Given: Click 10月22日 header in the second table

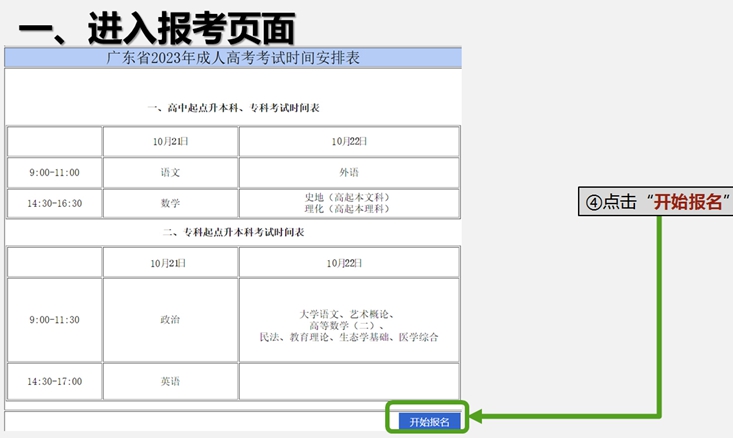Looking at the screenshot, I should click(349, 262).
